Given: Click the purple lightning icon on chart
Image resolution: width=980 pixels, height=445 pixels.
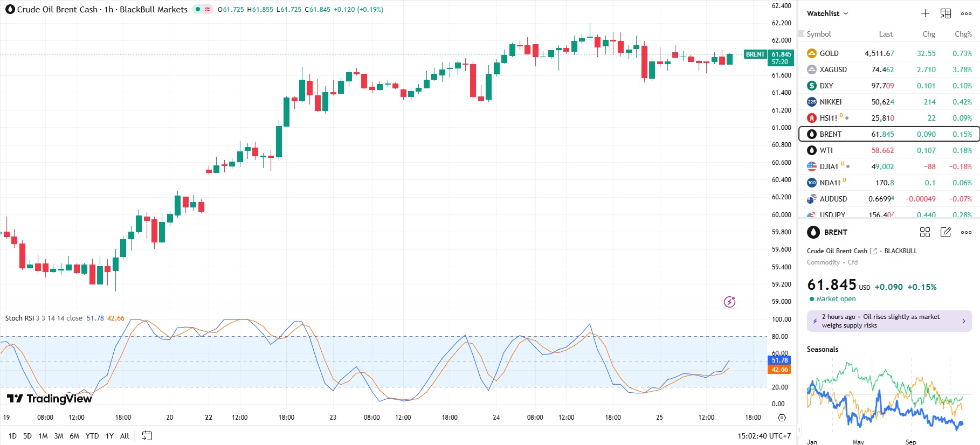Looking at the screenshot, I should coord(729,302).
